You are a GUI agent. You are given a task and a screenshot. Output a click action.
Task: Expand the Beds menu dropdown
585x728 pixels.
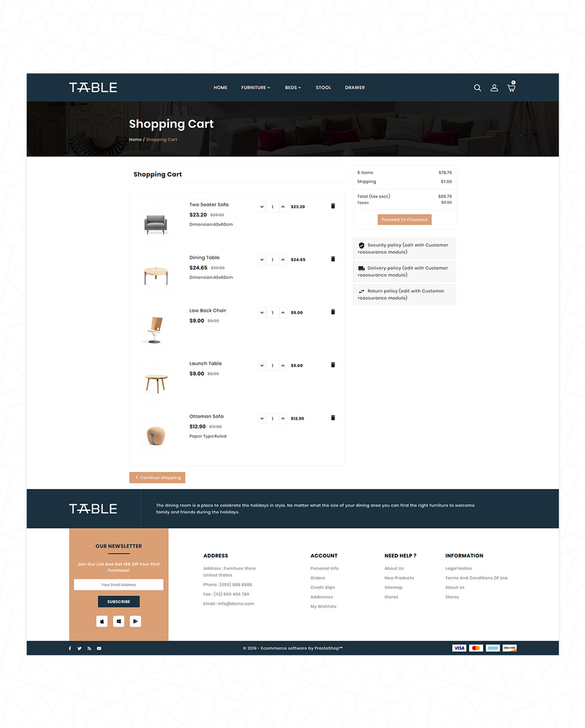click(x=293, y=87)
